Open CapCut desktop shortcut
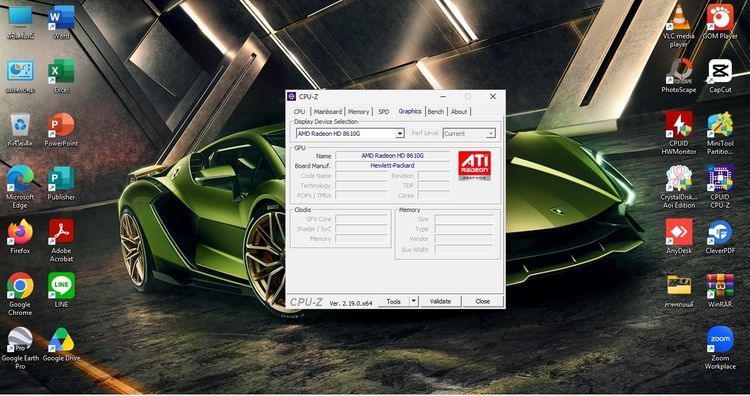 [x=720, y=76]
